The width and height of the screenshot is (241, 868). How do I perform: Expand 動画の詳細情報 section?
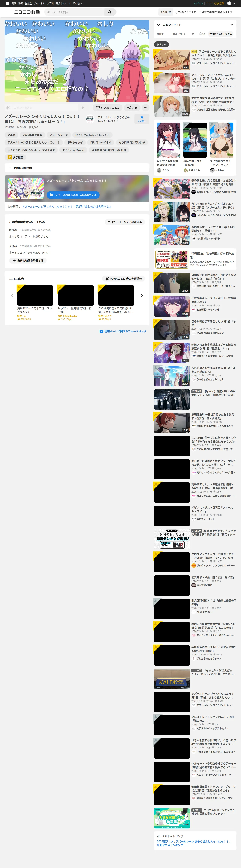pyautogui.click(x=77, y=168)
